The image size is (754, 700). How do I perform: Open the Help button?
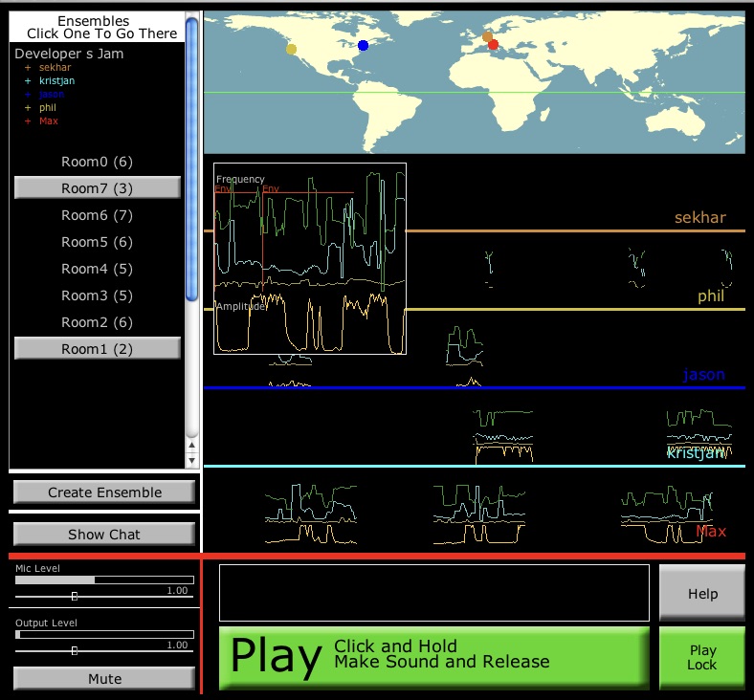click(x=701, y=594)
